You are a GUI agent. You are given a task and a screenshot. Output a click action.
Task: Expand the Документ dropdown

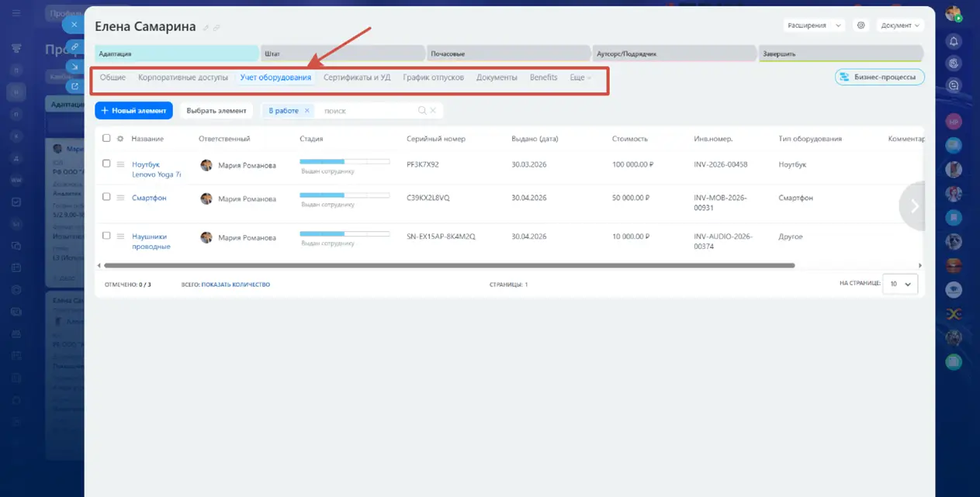900,26
